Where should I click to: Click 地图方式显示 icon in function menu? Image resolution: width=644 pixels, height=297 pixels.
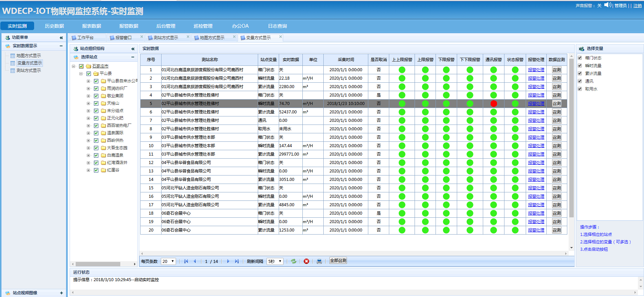[x=13, y=56]
